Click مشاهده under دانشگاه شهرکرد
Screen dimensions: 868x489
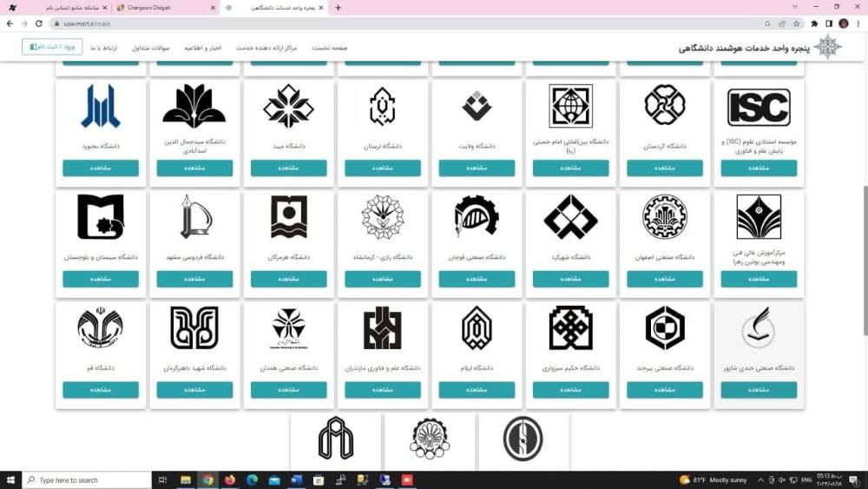tap(571, 279)
